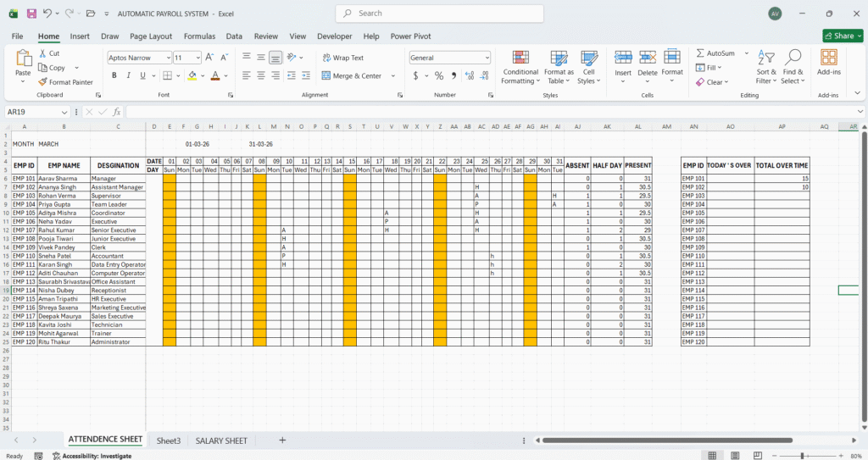Viewport: 868px width, 460px height.
Task: Add a new sheet with plus button
Action: [x=282, y=440]
